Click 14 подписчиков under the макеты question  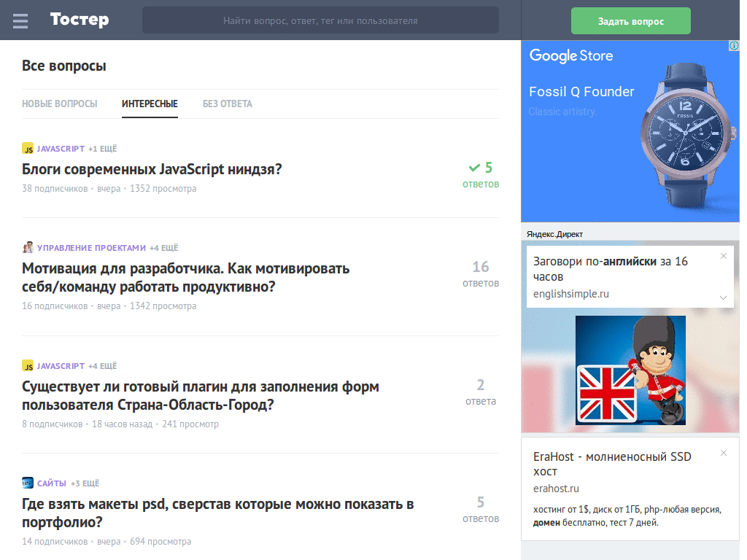tap(55, 542)
